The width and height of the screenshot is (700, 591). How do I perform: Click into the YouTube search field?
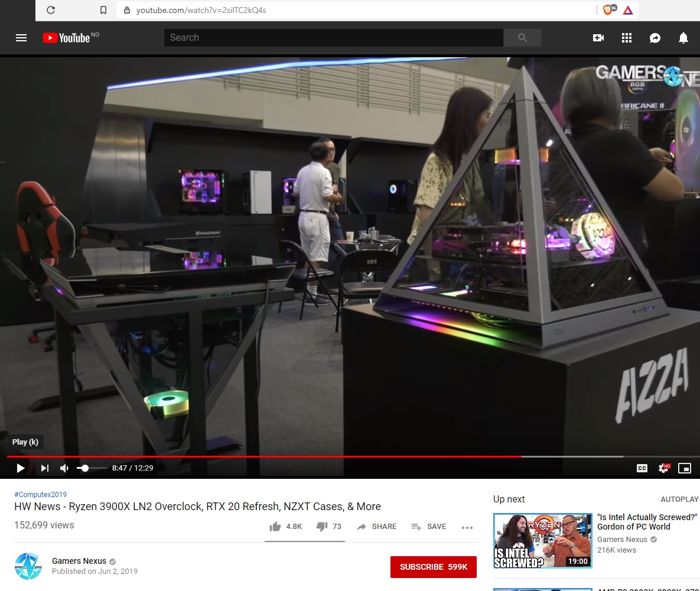coord(334,38)
